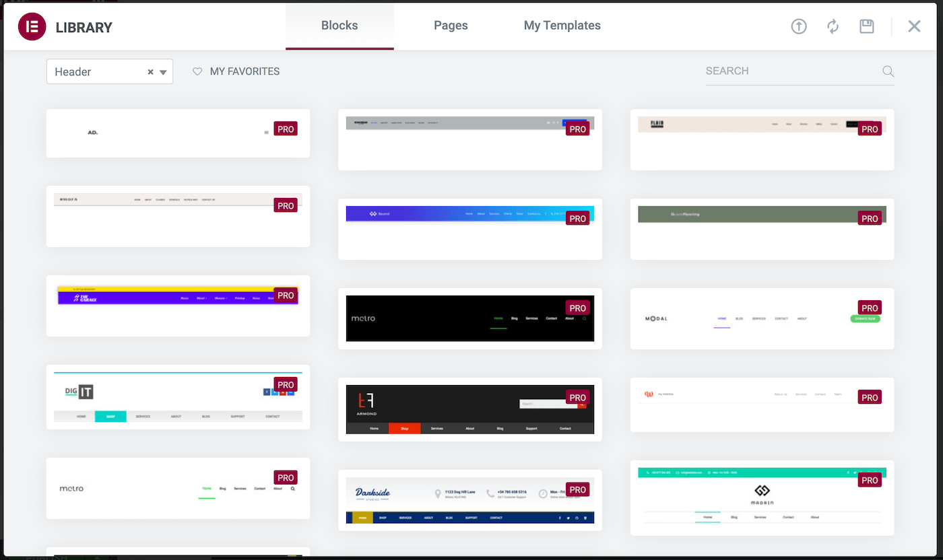Click the search magnifier icon
The image size is (943, 560).
coord(888,71)
